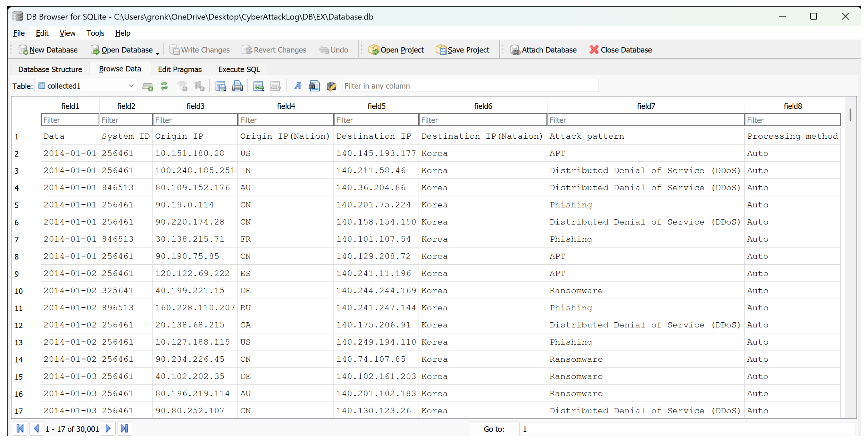The width and height of the screenshot is (868, 441).
Task: Click the Attach Database button
Action: pos(543,50)
